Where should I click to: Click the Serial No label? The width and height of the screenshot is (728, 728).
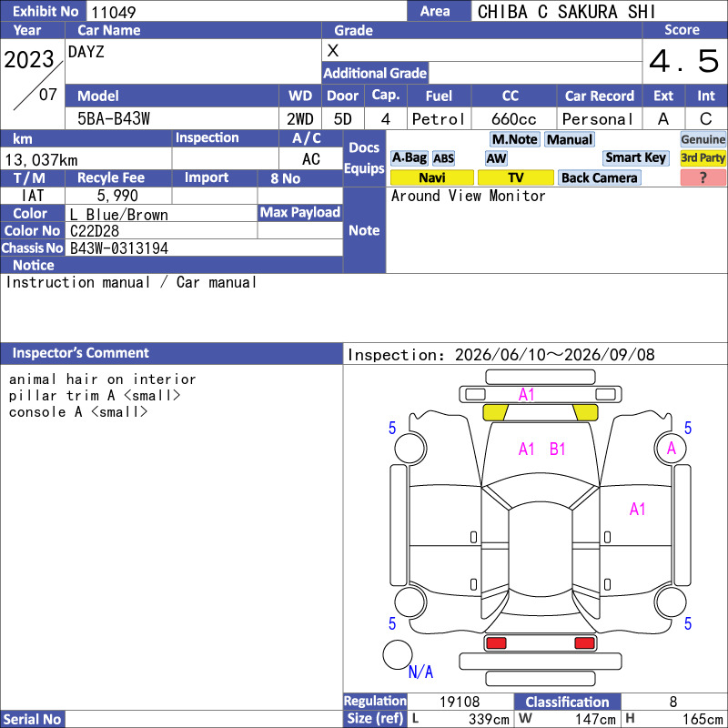pos(32,719)
